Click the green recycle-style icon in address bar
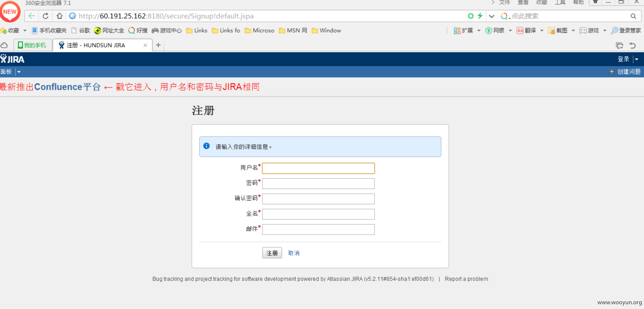This screenshot has height=309, width=644. click(x=471, y=16)
